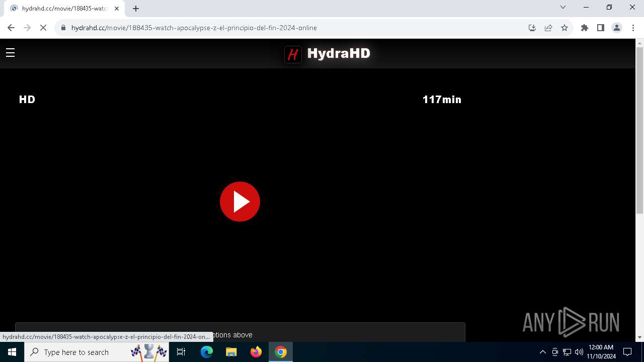Open the taskbar clock and date
Viewport: 644px width, 362px height.
click(x=601, y=352)
